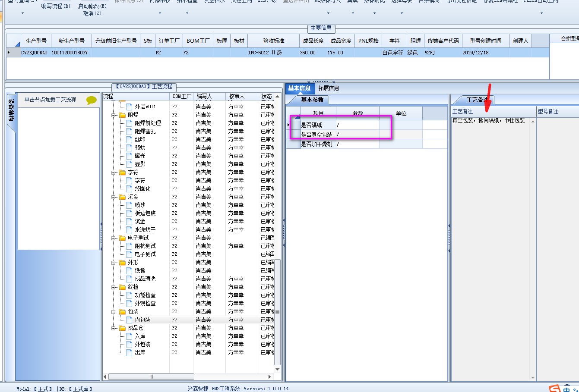The image size is (579, 392).
Task: Click document icon beside 水洗烘干
Action: (x=129, y=230)
